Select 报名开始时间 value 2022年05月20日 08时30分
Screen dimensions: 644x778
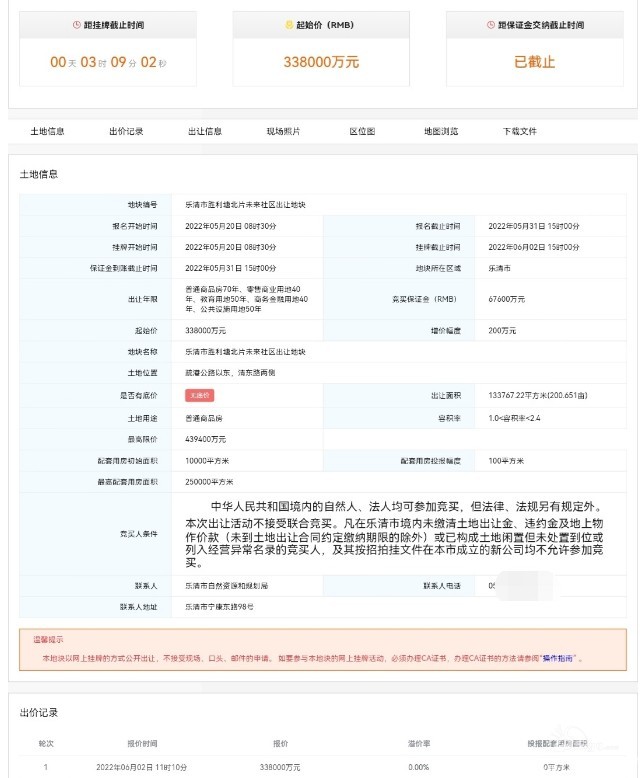click(231, 226)
